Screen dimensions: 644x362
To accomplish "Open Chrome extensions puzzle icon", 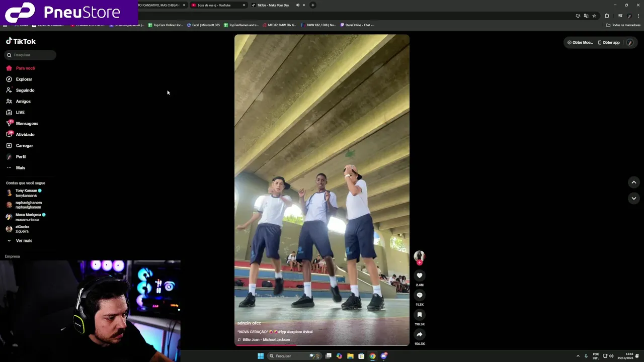I will (x=607, y=16).
